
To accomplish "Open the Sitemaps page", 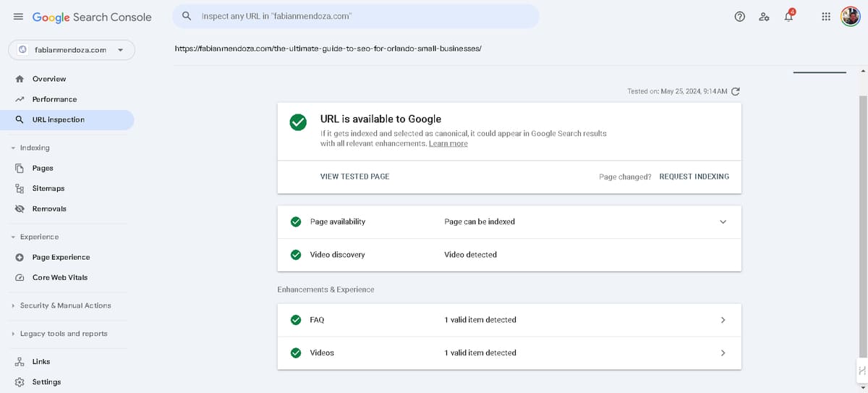I will pyautogui.click(x=48, y=188).
